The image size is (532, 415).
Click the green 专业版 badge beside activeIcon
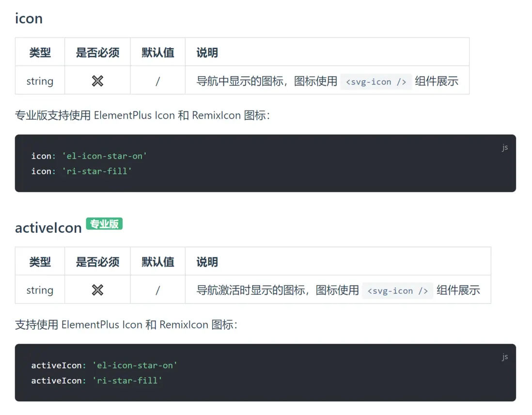tap(104, 224)
